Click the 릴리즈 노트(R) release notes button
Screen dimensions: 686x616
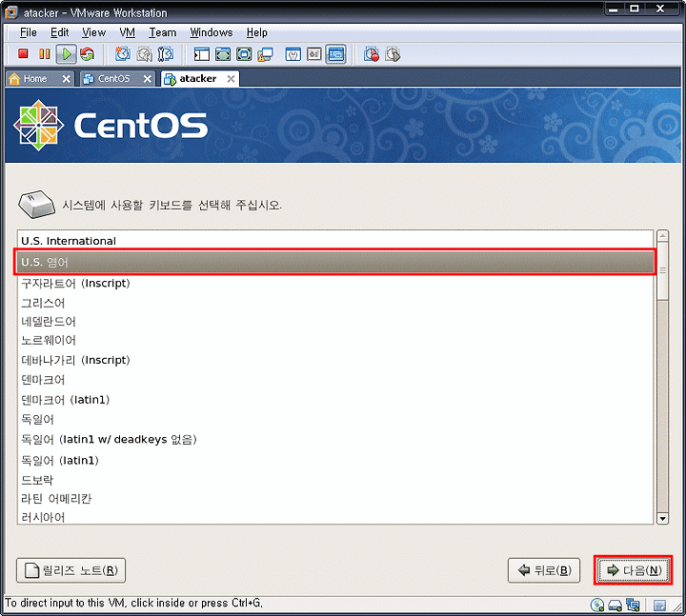point(71,570)
